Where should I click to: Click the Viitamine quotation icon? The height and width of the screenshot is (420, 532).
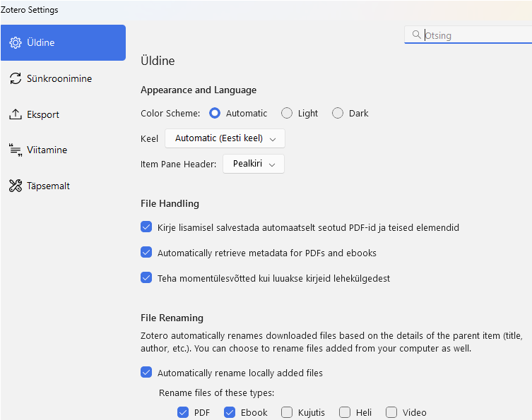coord(16,150)
